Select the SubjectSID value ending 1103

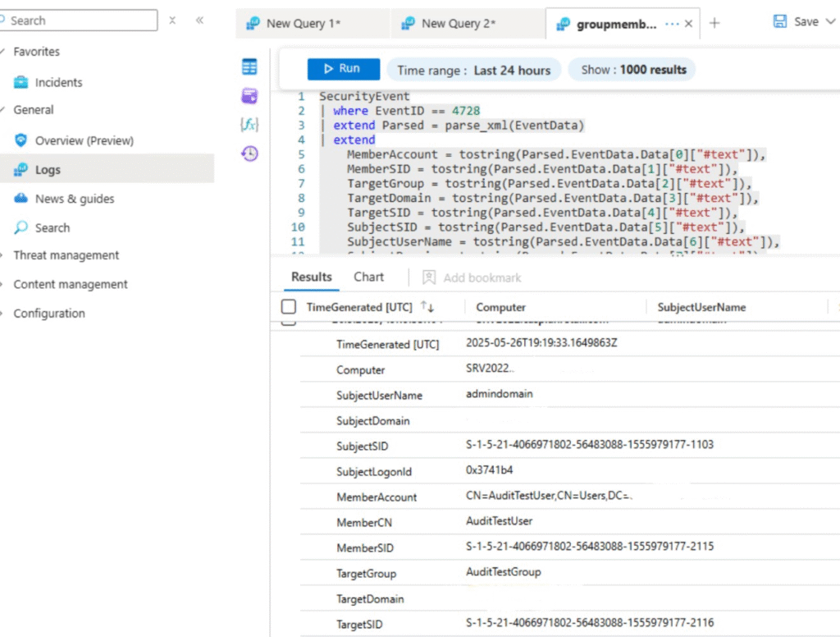click(589, 445)
